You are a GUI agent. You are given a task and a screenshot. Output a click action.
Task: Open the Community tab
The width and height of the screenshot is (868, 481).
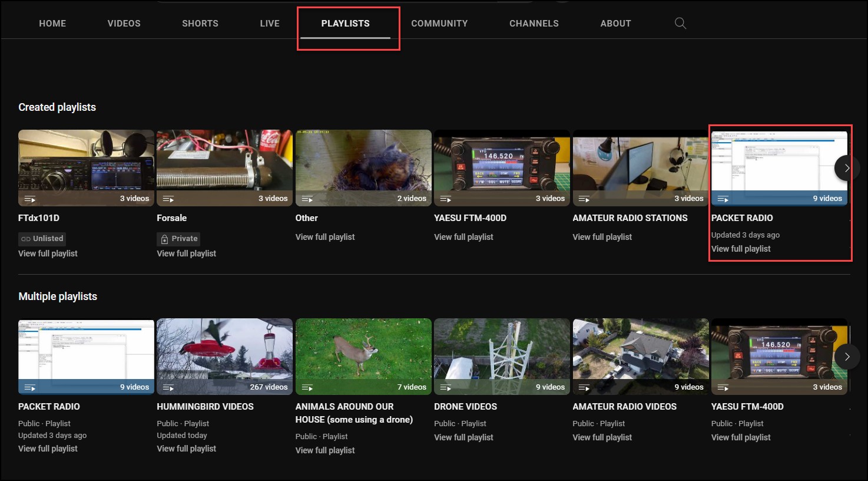tap(439, 24)
